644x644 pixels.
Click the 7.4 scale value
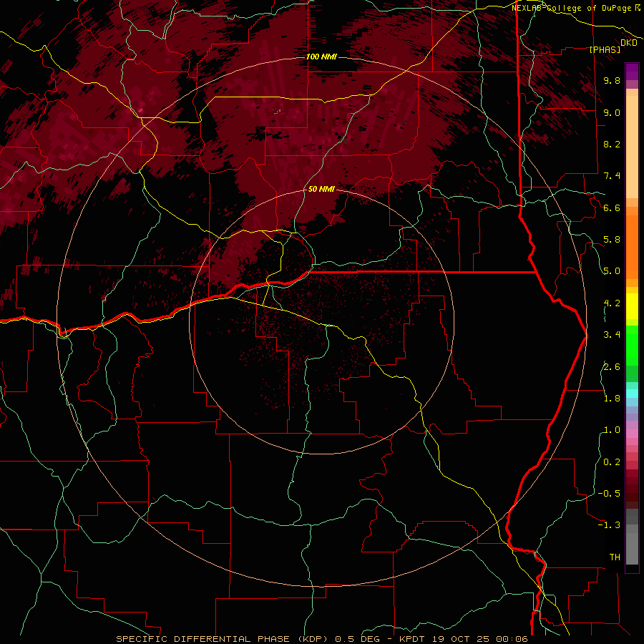[x=612, y=176]
